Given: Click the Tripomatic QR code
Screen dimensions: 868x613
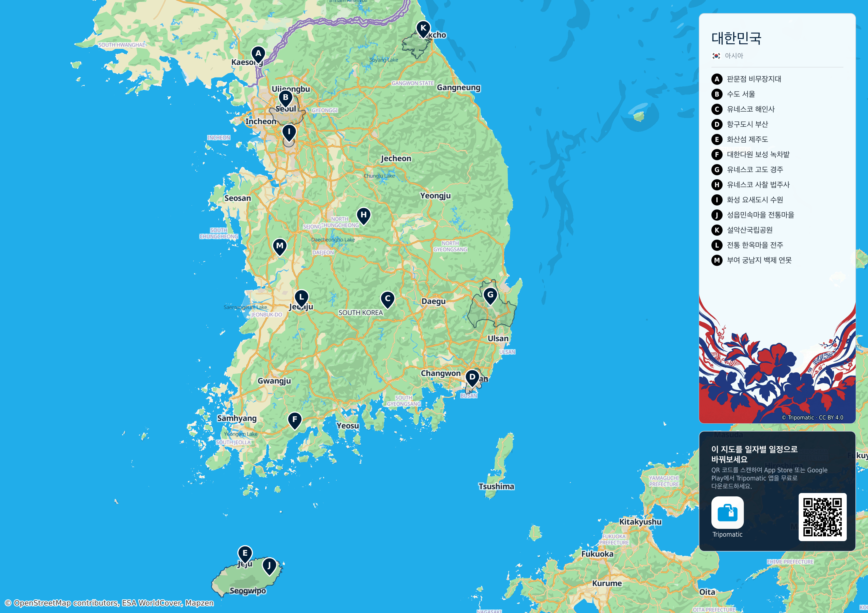Looking at the screenshot, I should pyautogui.click(x=822, y=517).
